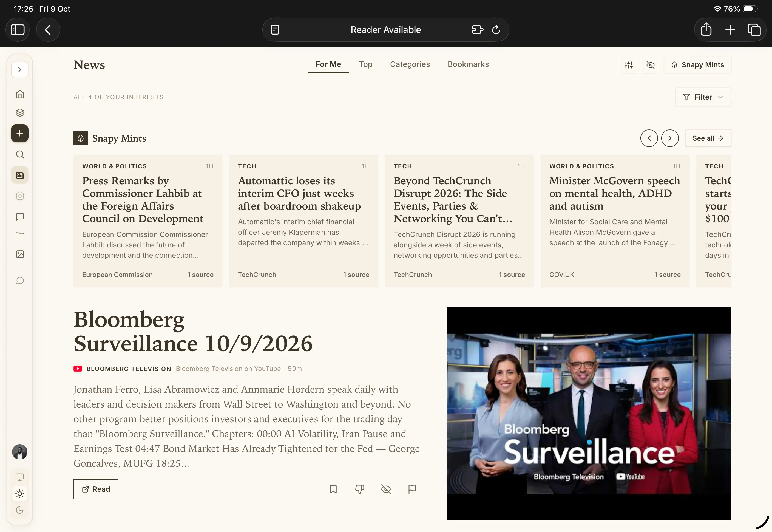Toggle the Safari sidebar
772x532 pixels.
[18, 30]
